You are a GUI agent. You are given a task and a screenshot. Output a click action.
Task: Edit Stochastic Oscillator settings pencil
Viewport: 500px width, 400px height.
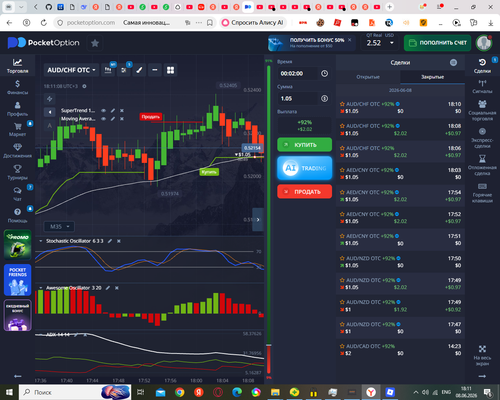click(110, 241)
